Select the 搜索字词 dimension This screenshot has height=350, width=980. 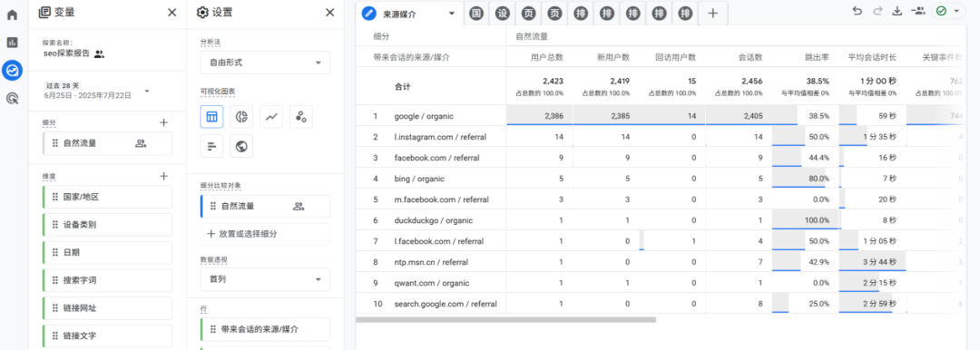(x=107, y=280)
